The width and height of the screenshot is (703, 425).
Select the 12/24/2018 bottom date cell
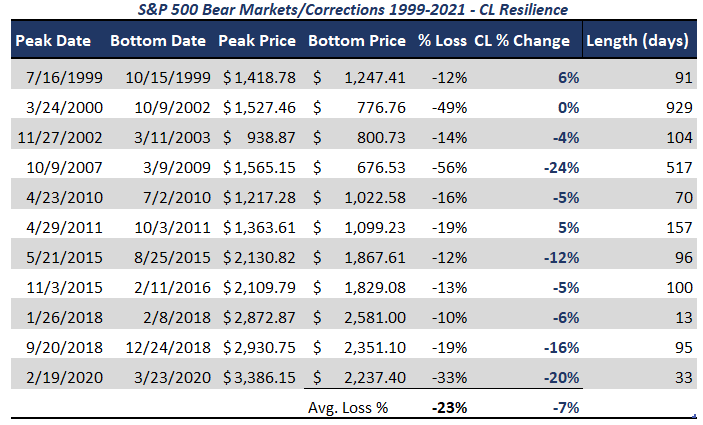tap(168, 347)
